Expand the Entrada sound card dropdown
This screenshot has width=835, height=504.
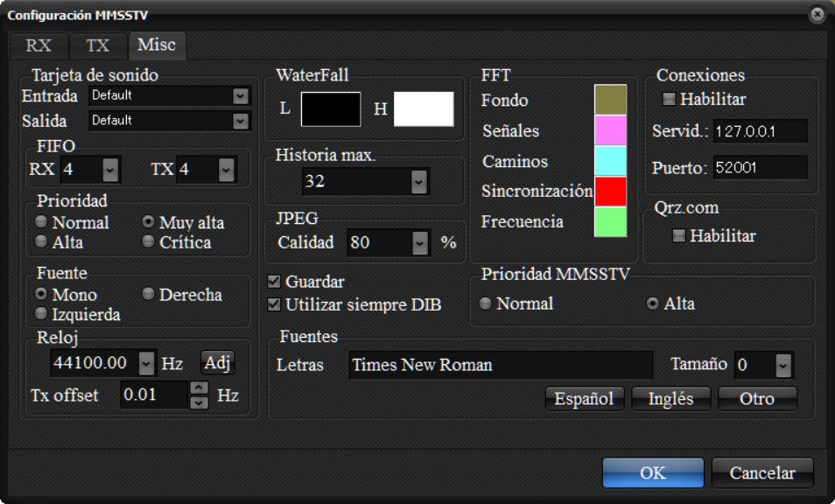click(x=241, y=95)
